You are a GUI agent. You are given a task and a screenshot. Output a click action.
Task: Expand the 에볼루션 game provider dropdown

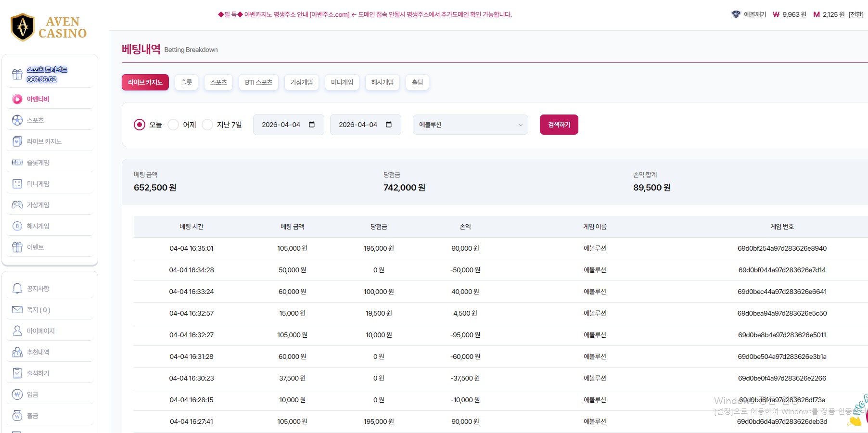(470, 125)
